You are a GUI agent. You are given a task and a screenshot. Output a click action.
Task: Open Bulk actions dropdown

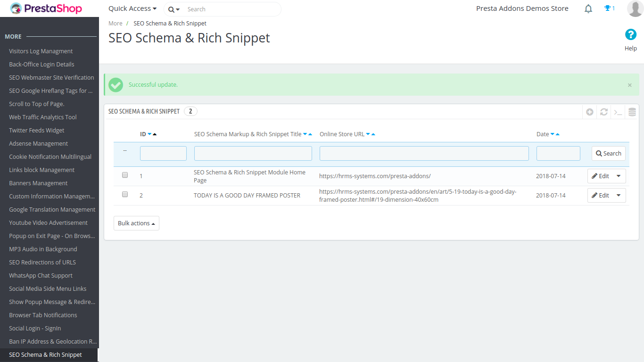136,223
